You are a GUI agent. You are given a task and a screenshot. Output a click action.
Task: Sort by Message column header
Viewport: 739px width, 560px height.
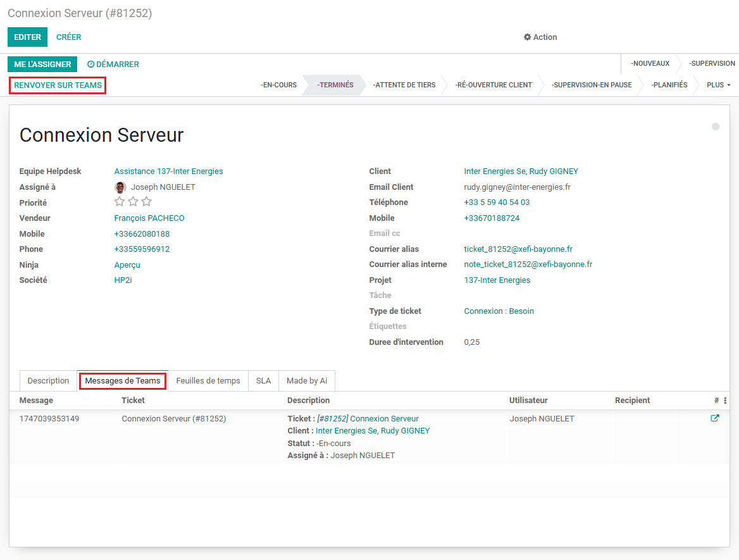click(x=36, y=401)
